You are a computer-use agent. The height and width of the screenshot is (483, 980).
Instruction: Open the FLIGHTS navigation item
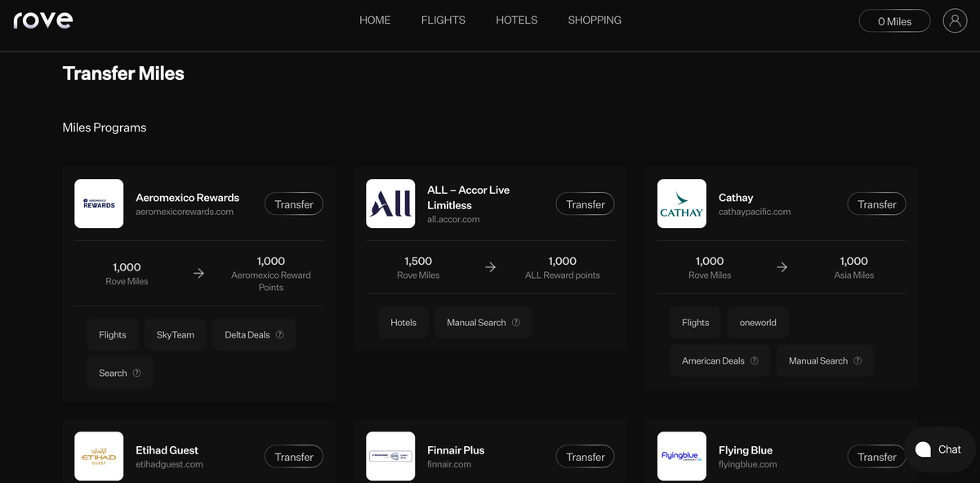click(x=443, y=20)
